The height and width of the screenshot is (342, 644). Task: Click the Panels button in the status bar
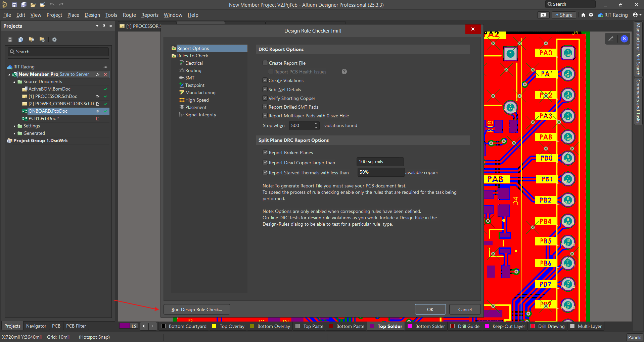coord(635,337)
